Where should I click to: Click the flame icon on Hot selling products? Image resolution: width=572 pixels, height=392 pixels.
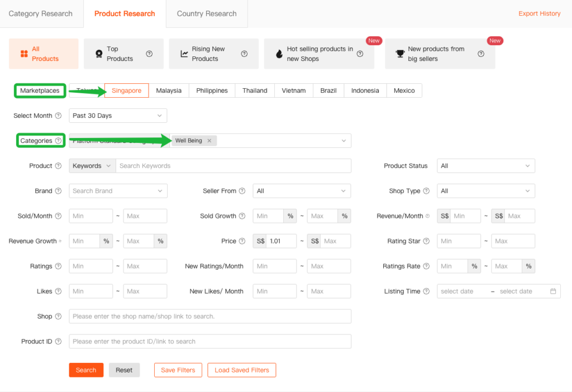(279, 54)
